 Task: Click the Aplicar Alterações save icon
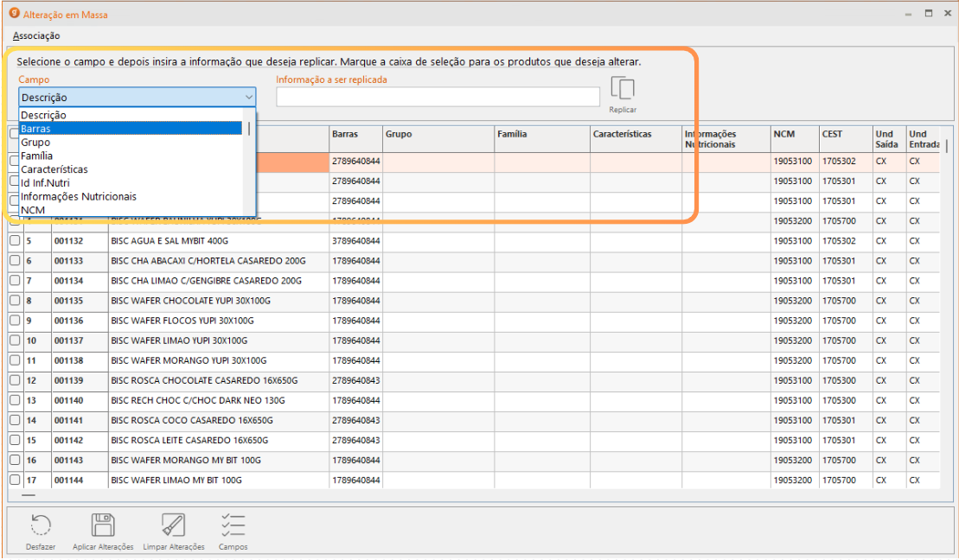(x=103, y=525)
